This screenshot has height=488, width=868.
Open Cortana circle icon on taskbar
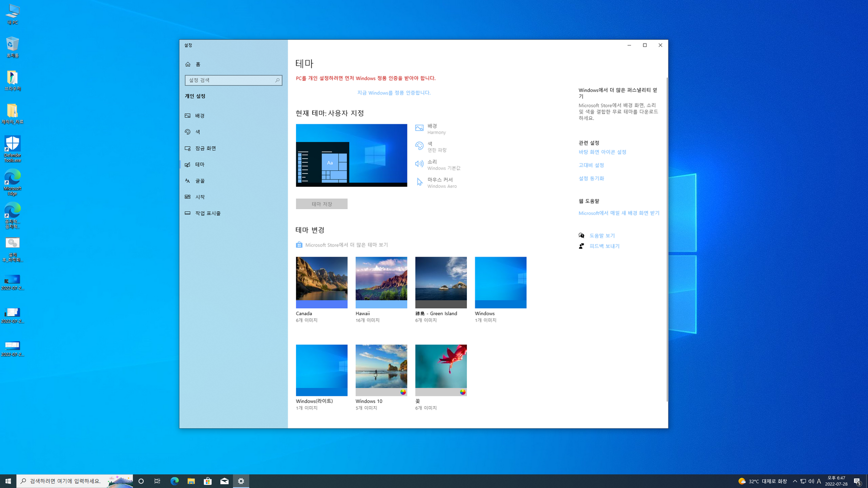[x=141, y=481]
